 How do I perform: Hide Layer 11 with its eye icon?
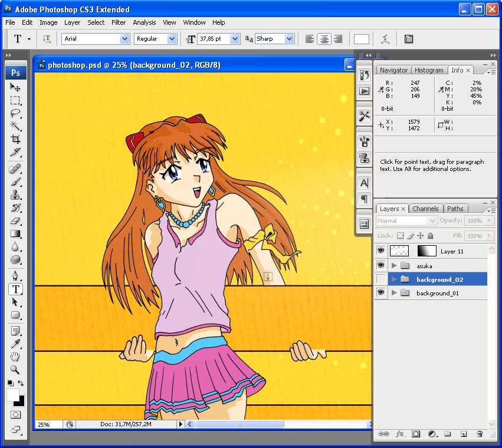pyautogui.click(x=380, y=251)
